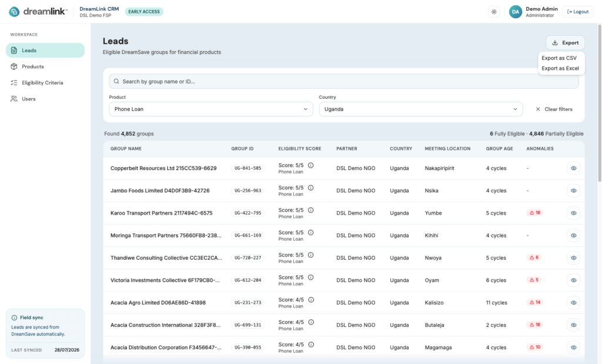Click group ID UG-720-227
The height and width of the screenshot is (364, 602).
pos(248,258)
